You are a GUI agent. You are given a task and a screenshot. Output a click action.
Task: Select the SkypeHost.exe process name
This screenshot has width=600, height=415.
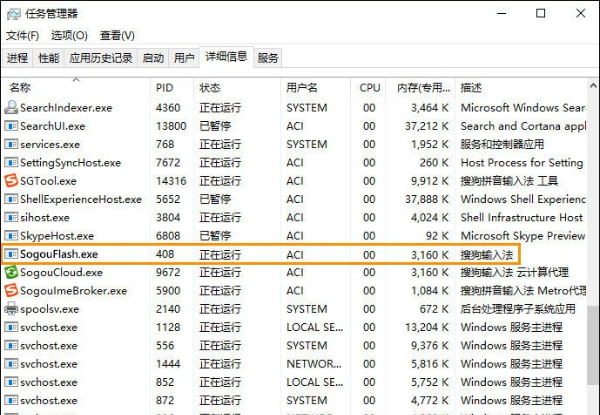click(x=57, y=236)
